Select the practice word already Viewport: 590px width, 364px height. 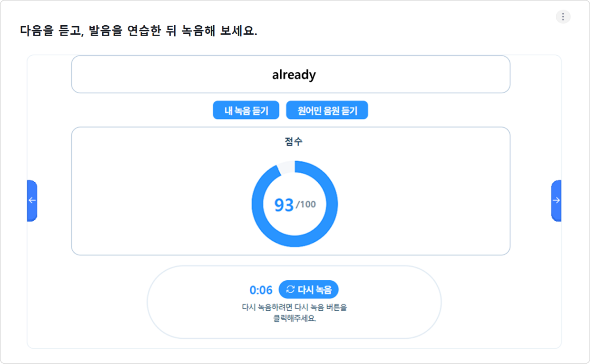click(294, 75)
